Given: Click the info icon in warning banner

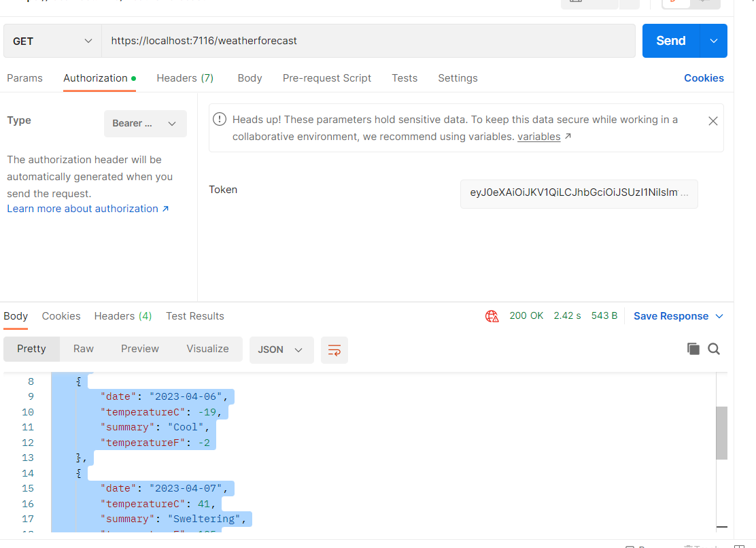Looking at the screenshot, I should [x=219, y=120].
